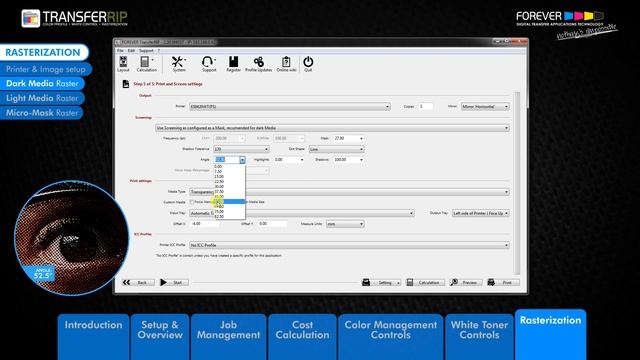Click the Preview button
640x360 pixels.
(x=466, y=282)
